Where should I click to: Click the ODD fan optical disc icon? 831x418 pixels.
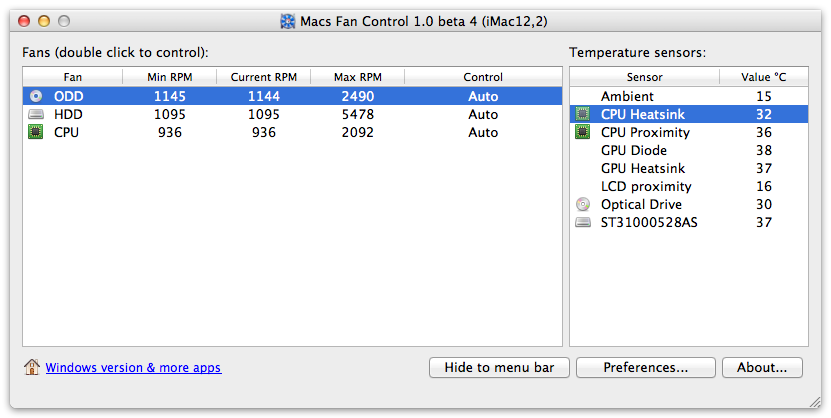[36, 97]
